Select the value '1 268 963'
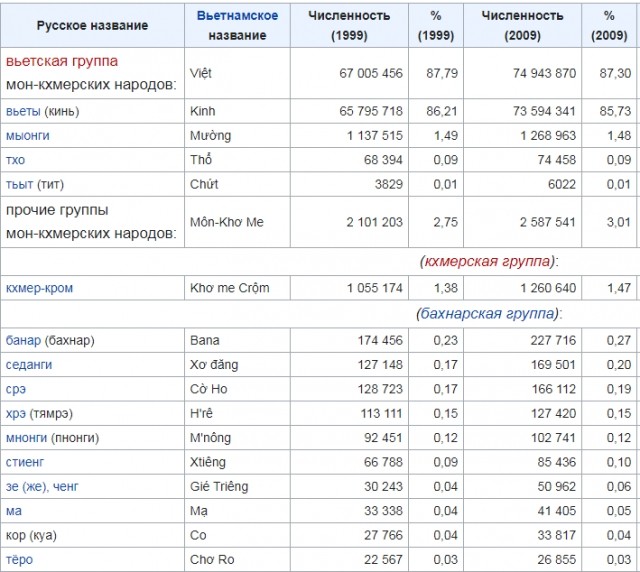The width and height of the screenshot is (640, 572). 548,136
